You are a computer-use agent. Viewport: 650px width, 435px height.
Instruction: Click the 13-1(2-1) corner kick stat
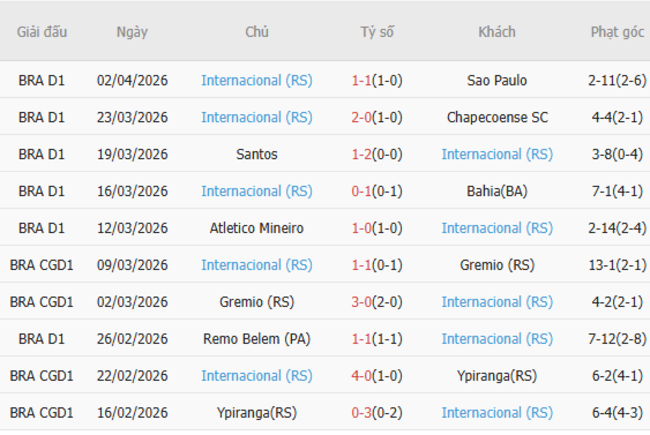(x=617, y=265)
